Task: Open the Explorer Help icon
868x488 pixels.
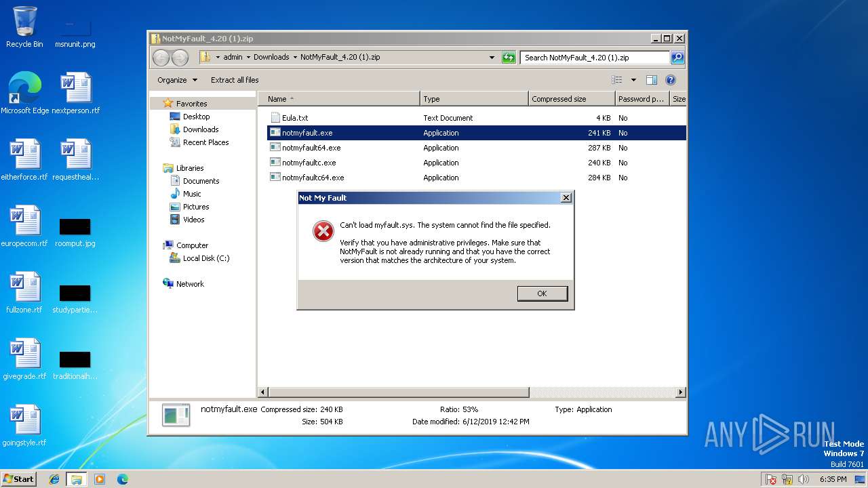Action: point(671,80)
